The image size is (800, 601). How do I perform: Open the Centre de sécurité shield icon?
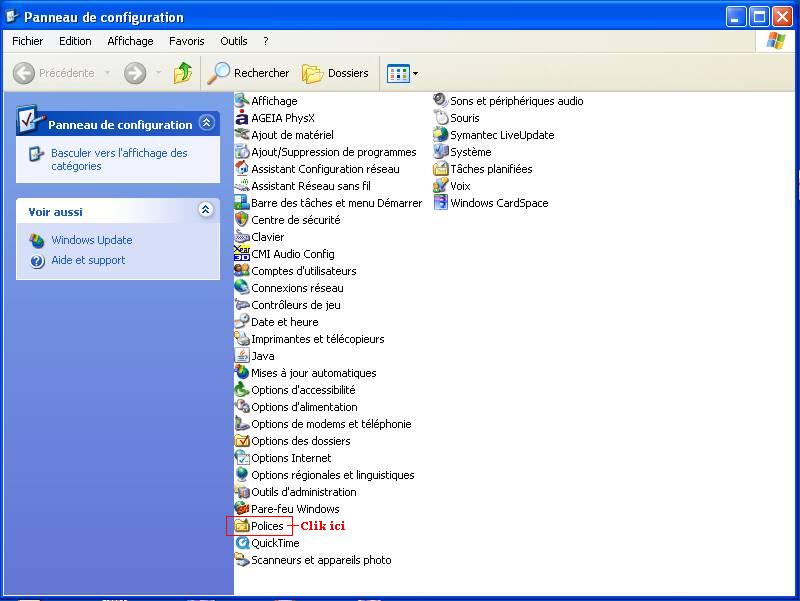pos(242,220)
